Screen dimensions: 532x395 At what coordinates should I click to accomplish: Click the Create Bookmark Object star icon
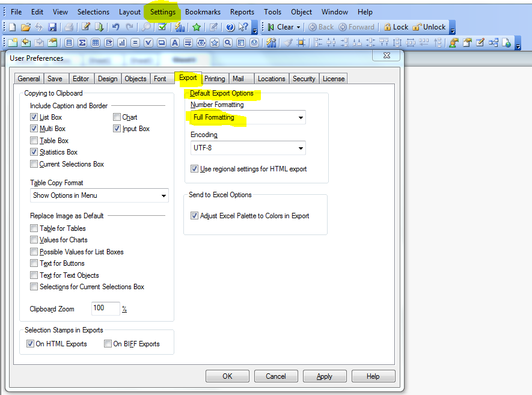click(215, 43)
